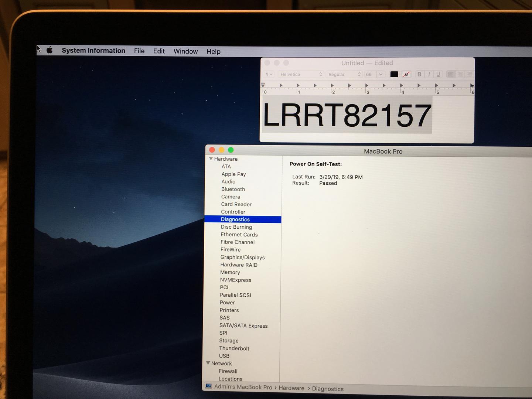532x399 pixels.
Task: Click Hardware in the path bar
Action: (291, 388)
